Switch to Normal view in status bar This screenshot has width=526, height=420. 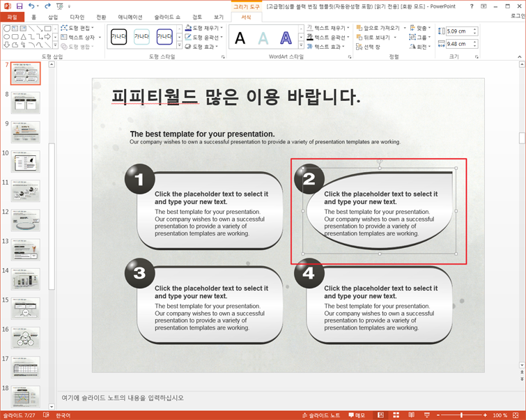381,415
